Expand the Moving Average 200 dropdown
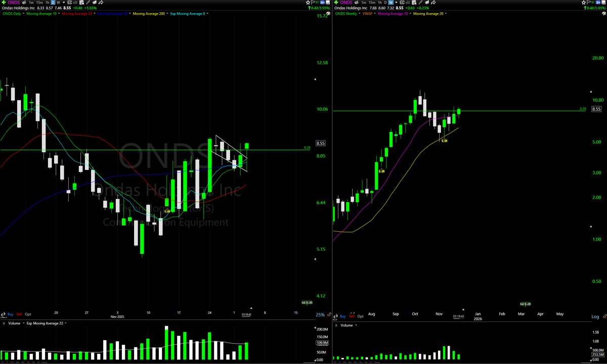This screenshot has width=607, height=364. pos(167,14)
